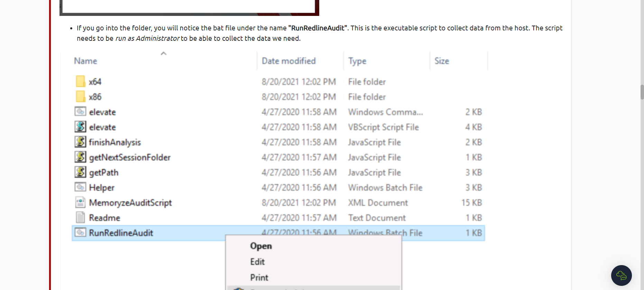Select the getPath file name
The image size is (644, 290).
click(x=103, y=172)
